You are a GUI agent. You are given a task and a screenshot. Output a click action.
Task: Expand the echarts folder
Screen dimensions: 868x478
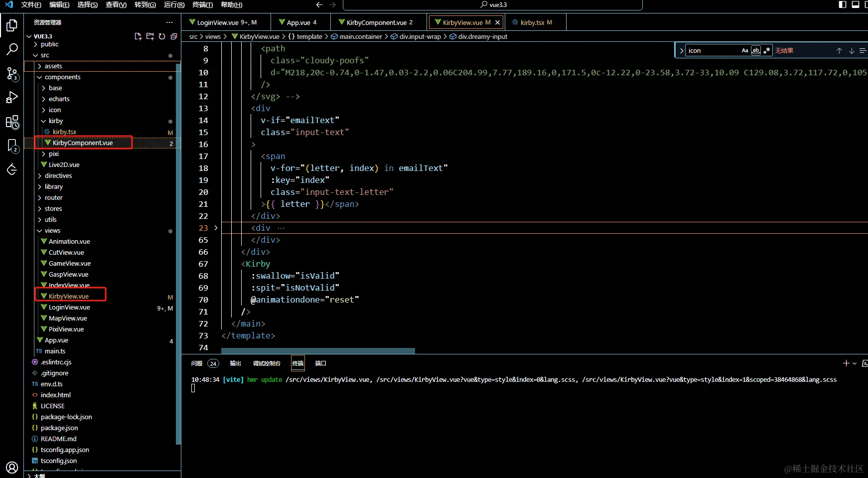pyautogui.click(x=43, y=99)
